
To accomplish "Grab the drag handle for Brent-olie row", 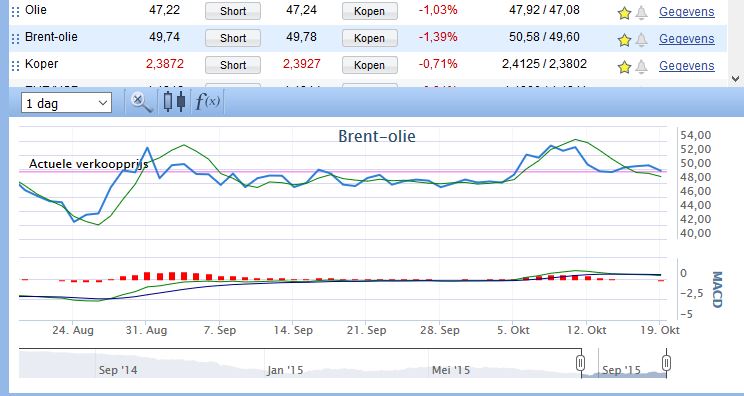I will (16, 39).
